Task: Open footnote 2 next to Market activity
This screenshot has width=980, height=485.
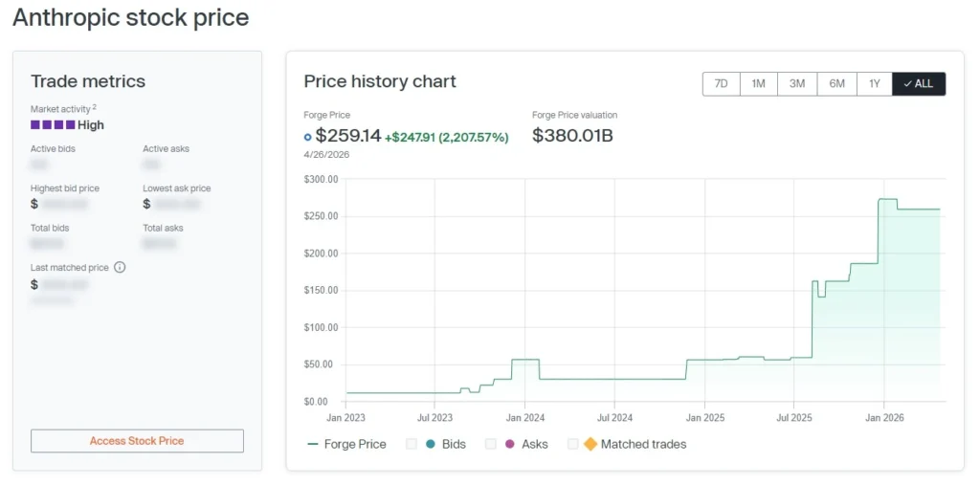Action: pos(95,107)
